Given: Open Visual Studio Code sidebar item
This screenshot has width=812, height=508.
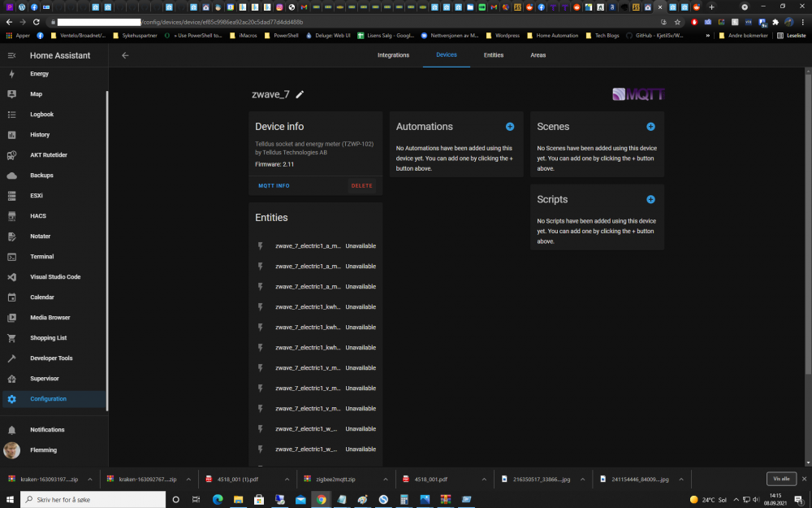Looking at the screenshot, I should tap(55, 277).
